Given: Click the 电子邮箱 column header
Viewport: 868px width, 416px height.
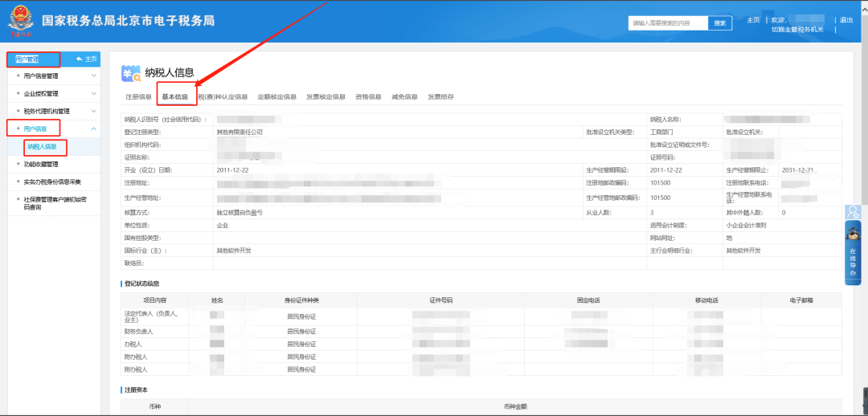Looking at the screenshot, I should coord(801,300).
